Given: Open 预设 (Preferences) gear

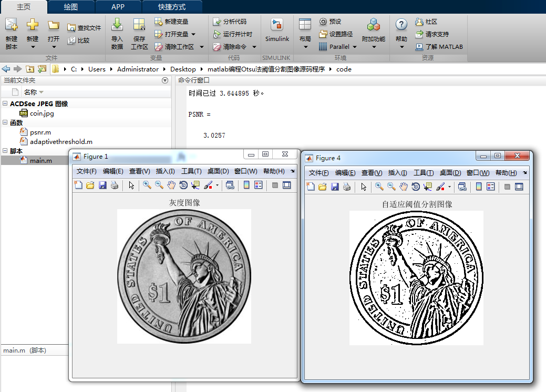Looking at the screenshot, I should click(x=330, y=22).
